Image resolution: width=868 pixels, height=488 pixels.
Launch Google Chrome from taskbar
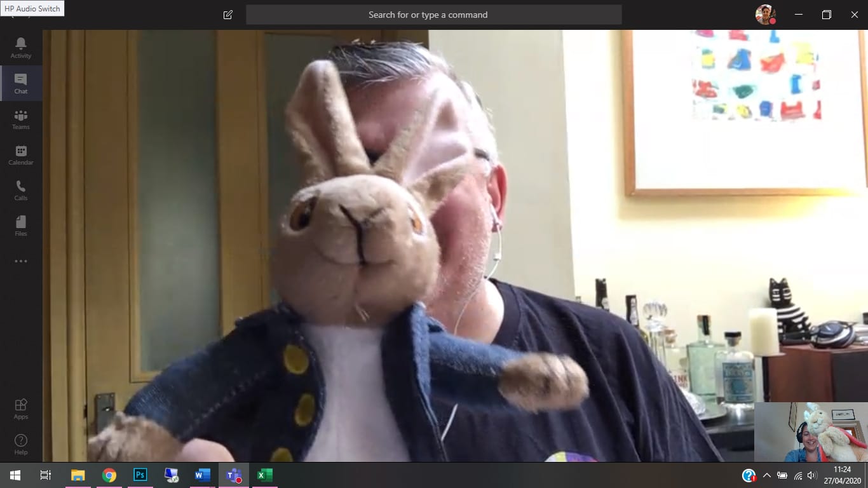point(109,475)
